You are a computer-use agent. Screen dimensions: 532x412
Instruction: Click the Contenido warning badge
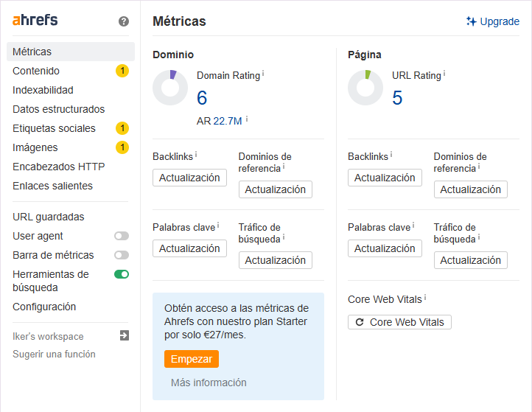pos(122,71)
